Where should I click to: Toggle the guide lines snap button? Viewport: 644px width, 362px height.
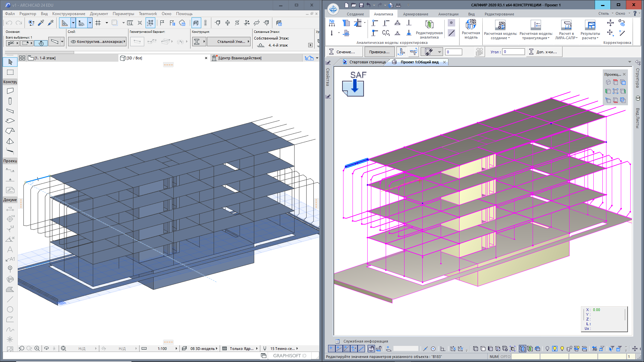(65, 23)
